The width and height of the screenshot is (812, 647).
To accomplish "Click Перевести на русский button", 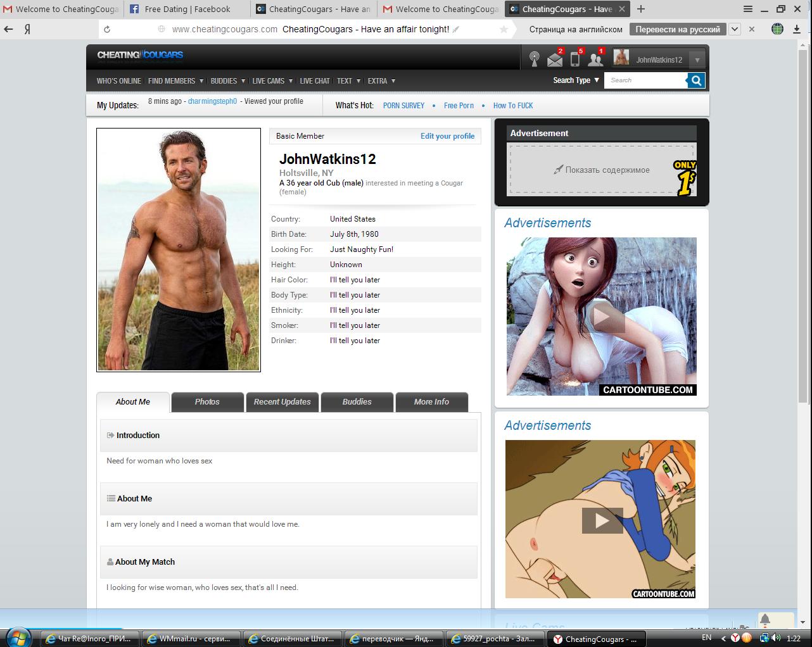I will coord(678,29).
